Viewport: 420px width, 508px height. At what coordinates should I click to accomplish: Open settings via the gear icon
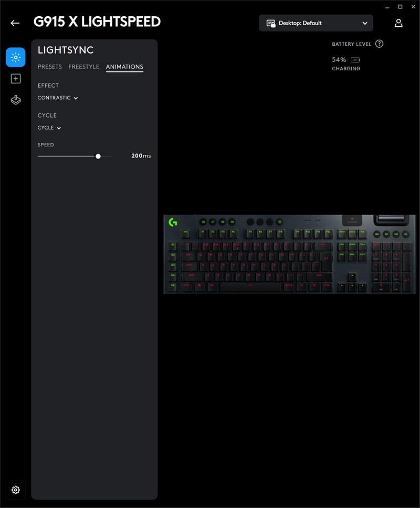16,490
